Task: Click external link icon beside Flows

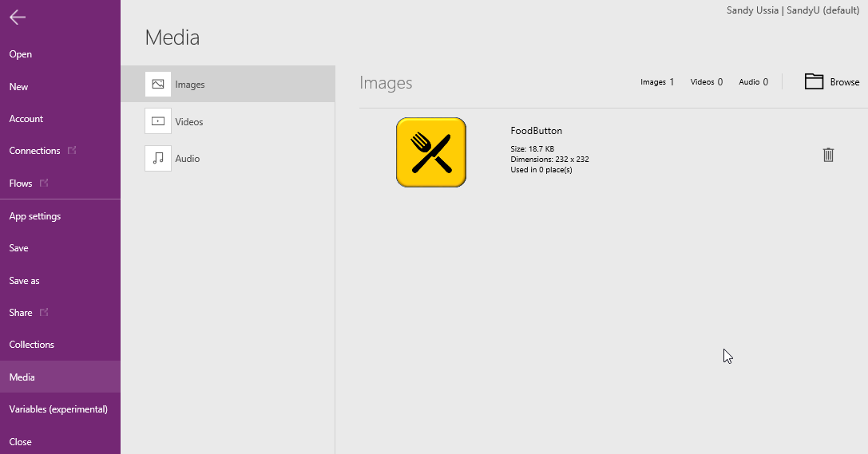Action: click(x=44, y=183)
